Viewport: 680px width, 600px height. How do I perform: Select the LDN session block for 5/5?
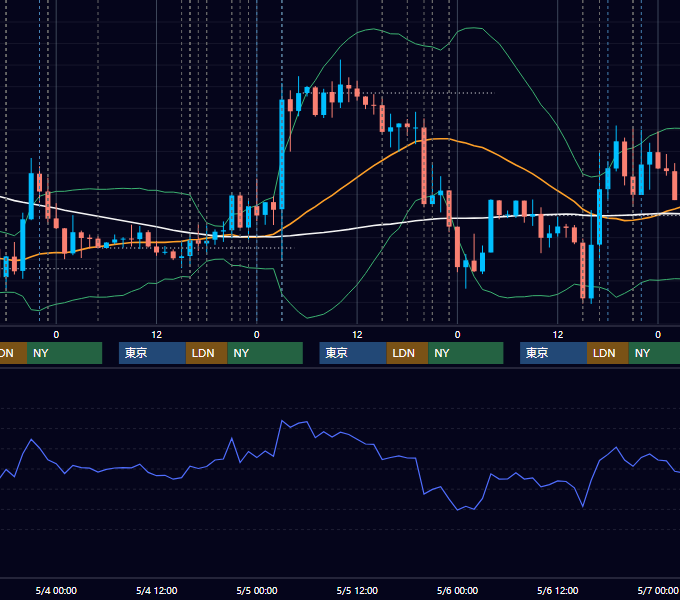[407, 353]
